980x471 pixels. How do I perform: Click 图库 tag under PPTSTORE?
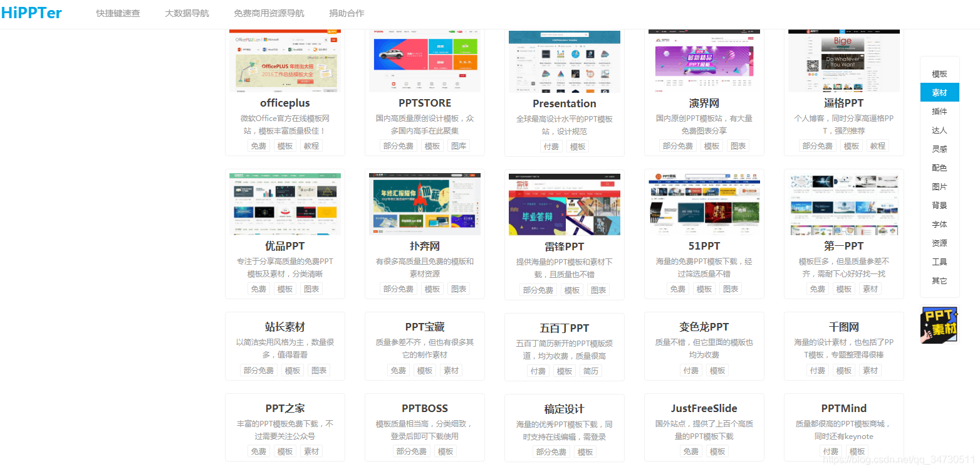coord(459,146)
